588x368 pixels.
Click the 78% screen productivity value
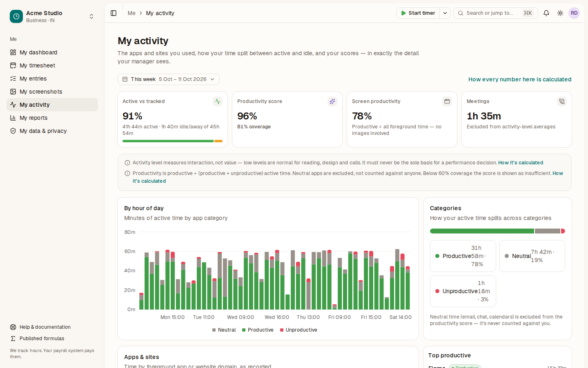tap(362, 116)
